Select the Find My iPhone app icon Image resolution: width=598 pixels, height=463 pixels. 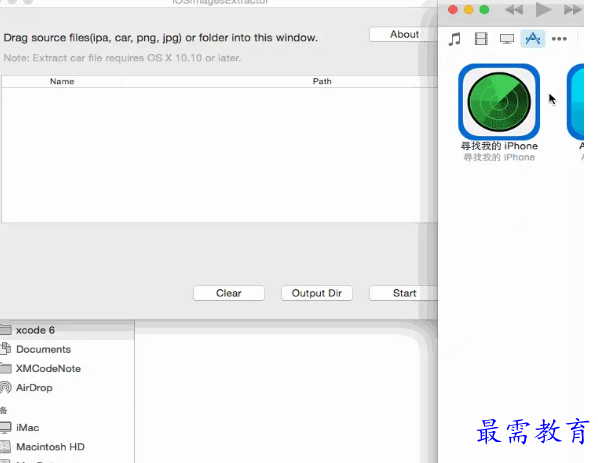click(499, 102)
